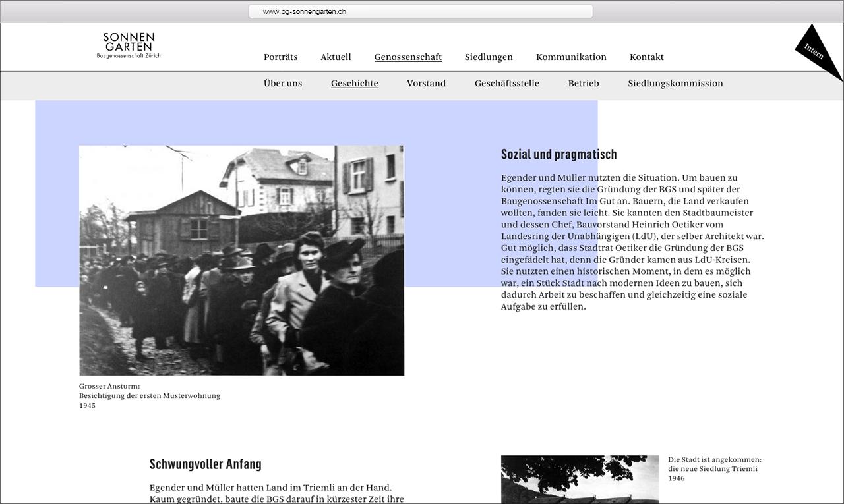Open the Betrieb subpage

point(583,84)
